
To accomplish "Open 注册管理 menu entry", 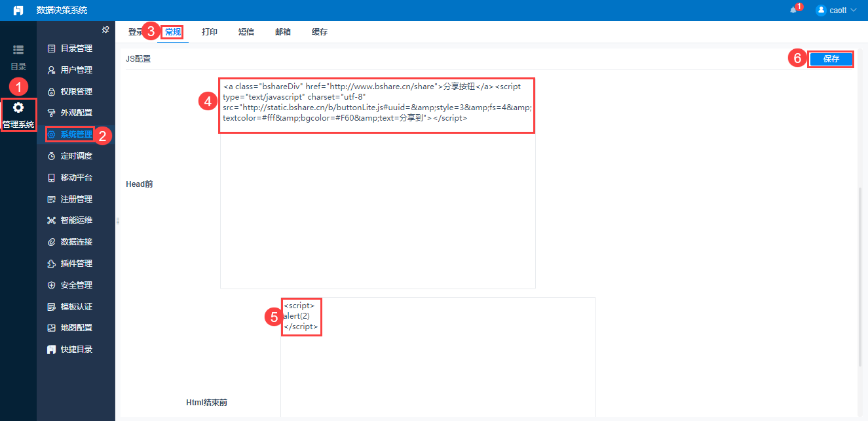I will coord(76,199).
